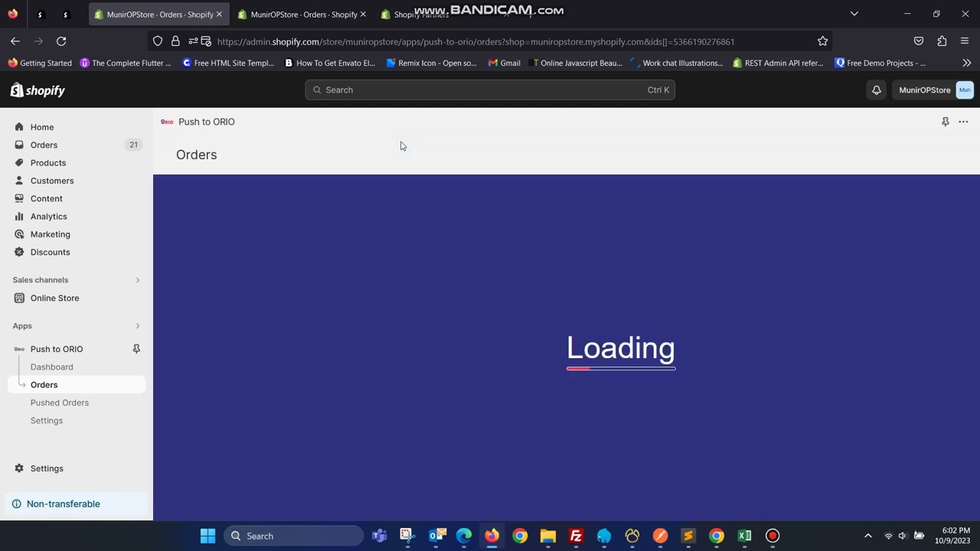
Task: Open the Firefox hamburger application menu
Action: click(x=965, y=41)
